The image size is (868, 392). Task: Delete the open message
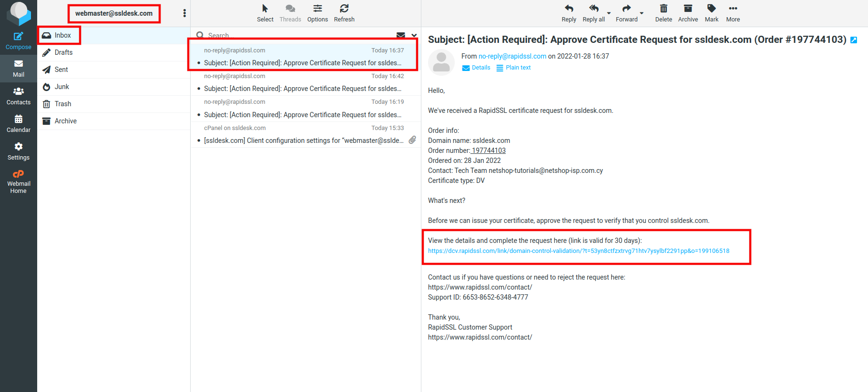[664, 13]
